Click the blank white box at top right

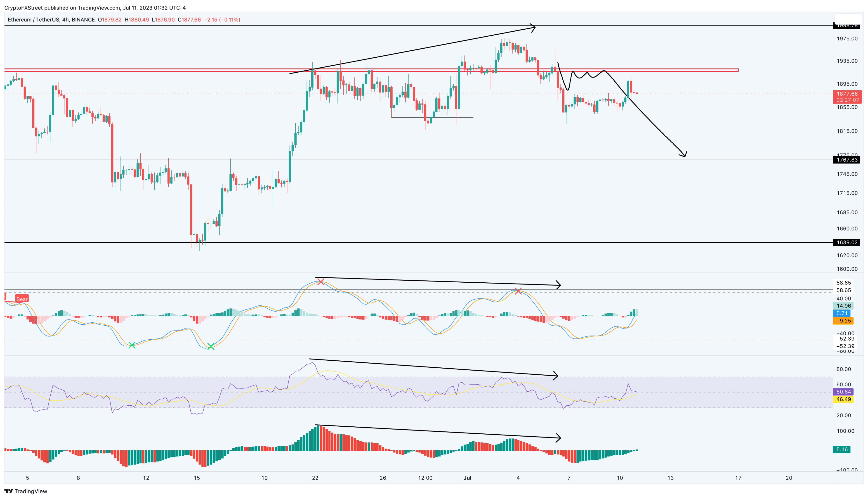pyautogui.click(x=848, y=19)
